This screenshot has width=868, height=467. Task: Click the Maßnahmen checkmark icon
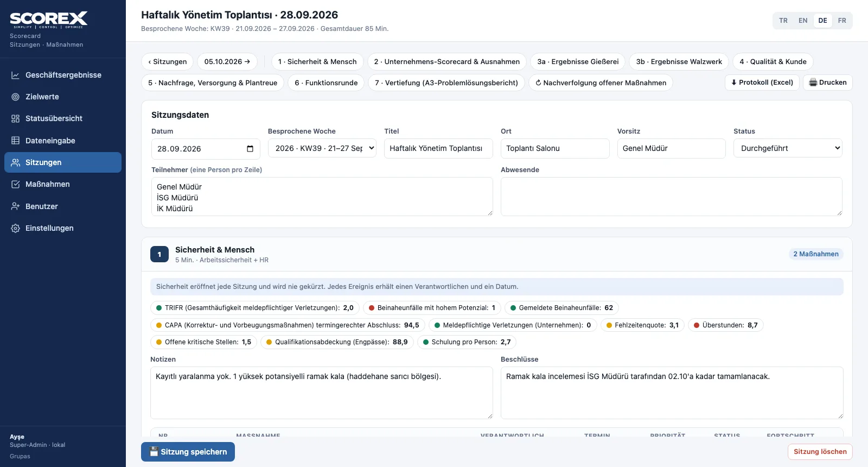[16, 184]
